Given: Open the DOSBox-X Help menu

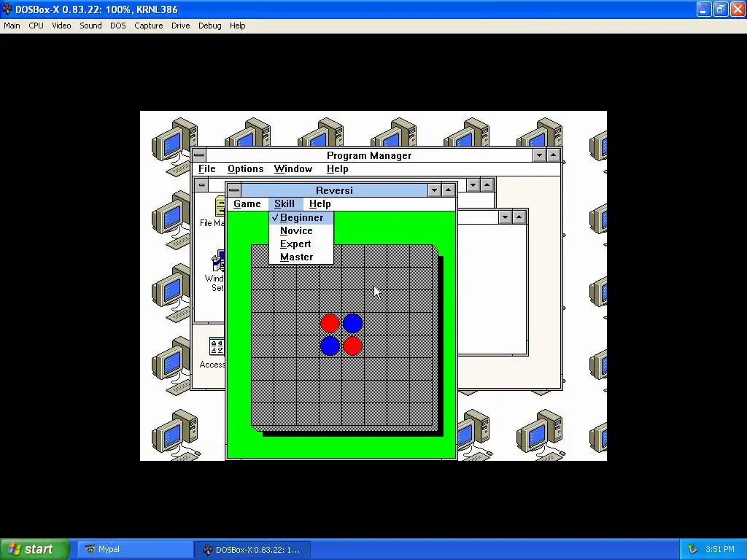Looking at the screenshot, I should click(x=237, y=26).
